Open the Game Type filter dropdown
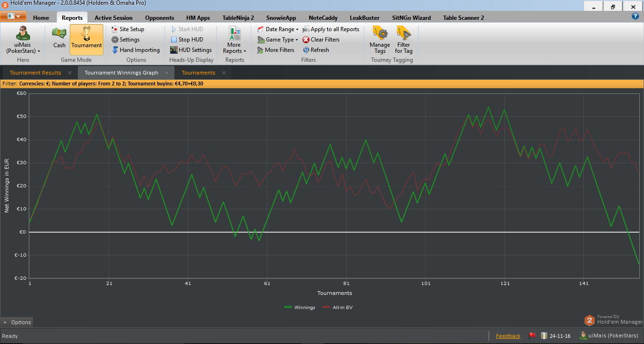Screen dimensions: 644x344 (278, 40)
